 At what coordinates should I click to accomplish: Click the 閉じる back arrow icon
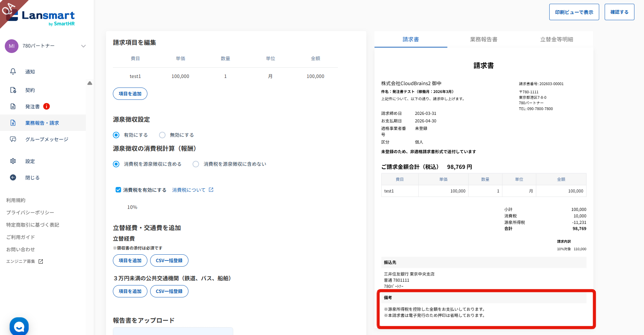pos(13,177)
